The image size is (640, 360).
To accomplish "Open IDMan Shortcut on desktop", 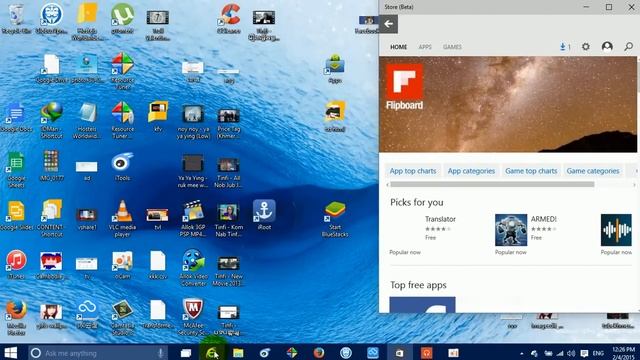I will coord(52,120).
